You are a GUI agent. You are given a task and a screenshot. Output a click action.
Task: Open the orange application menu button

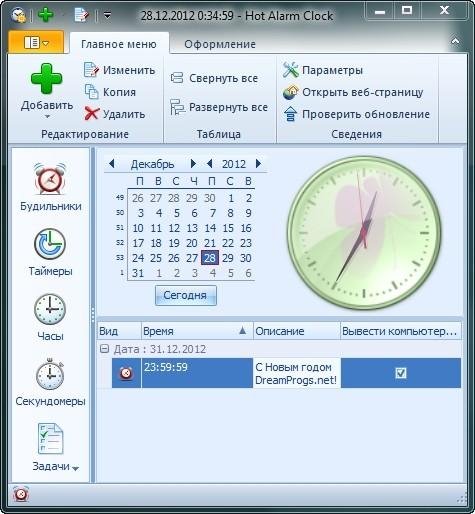pos(36,42)
